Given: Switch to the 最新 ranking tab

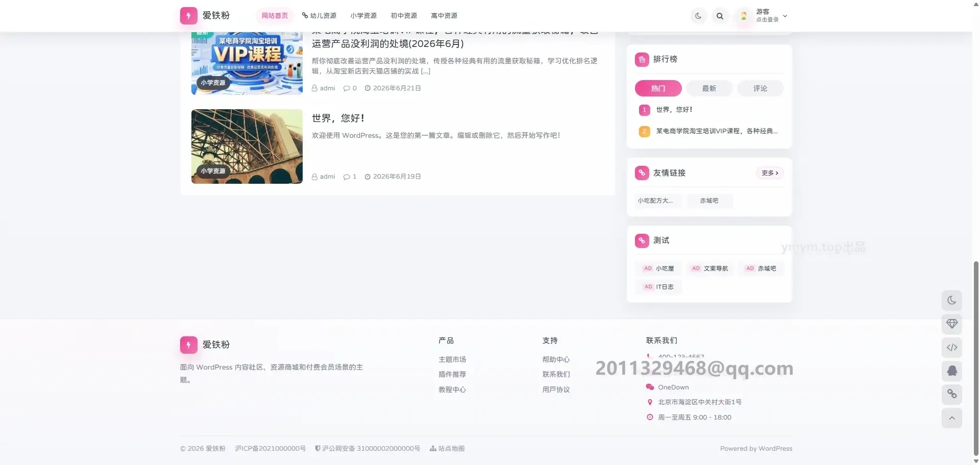Looking at the screenshot, I should tap(709, 88).
